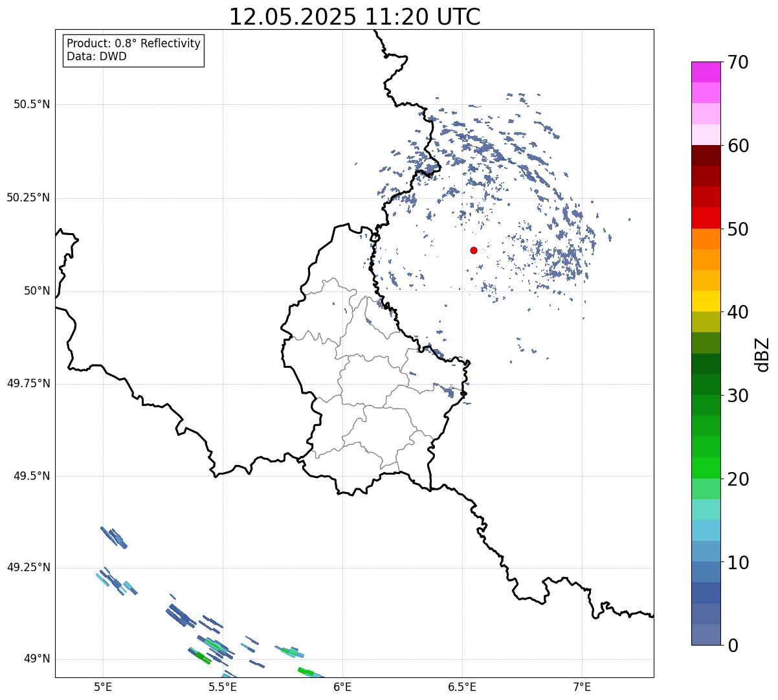Image resolution: width=778 pixels, height=700 pixels.
Task: Click the 49.75°N latitude label
Action: coord(28,383)
